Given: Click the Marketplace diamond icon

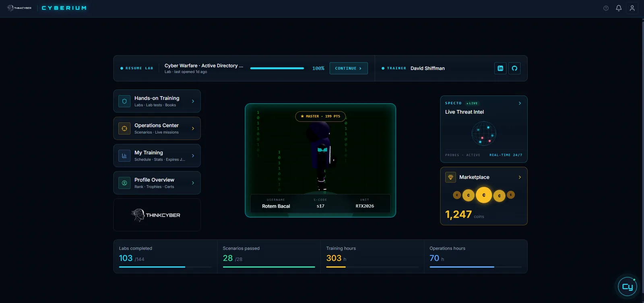Looking at the screenshot, I should tap(450, 177).
